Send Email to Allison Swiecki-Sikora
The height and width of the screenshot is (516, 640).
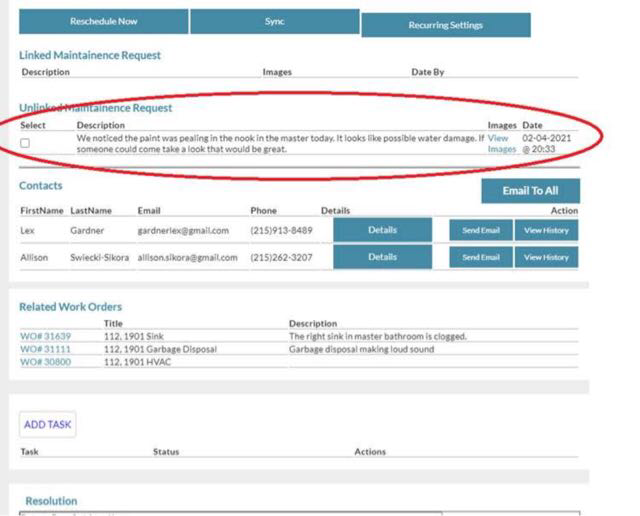coord(479,257)
